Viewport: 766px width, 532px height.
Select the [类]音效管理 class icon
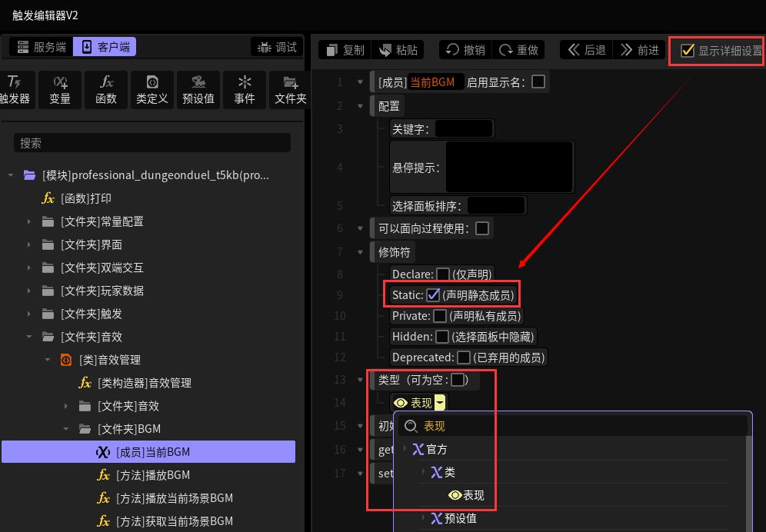(66, 360)
